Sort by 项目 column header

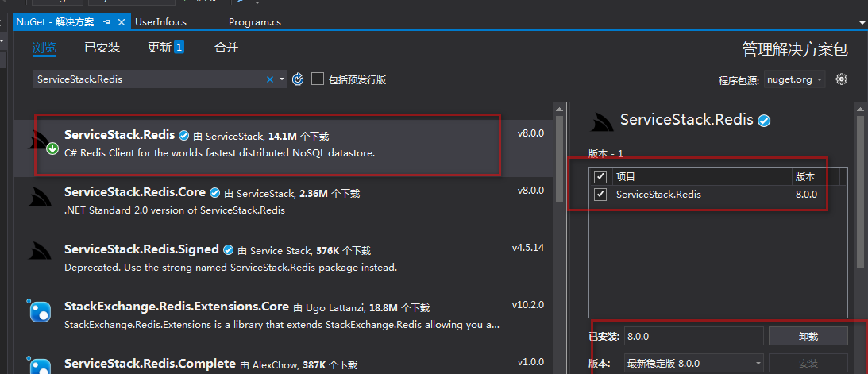pyautogui.click(x=700, y=177)
